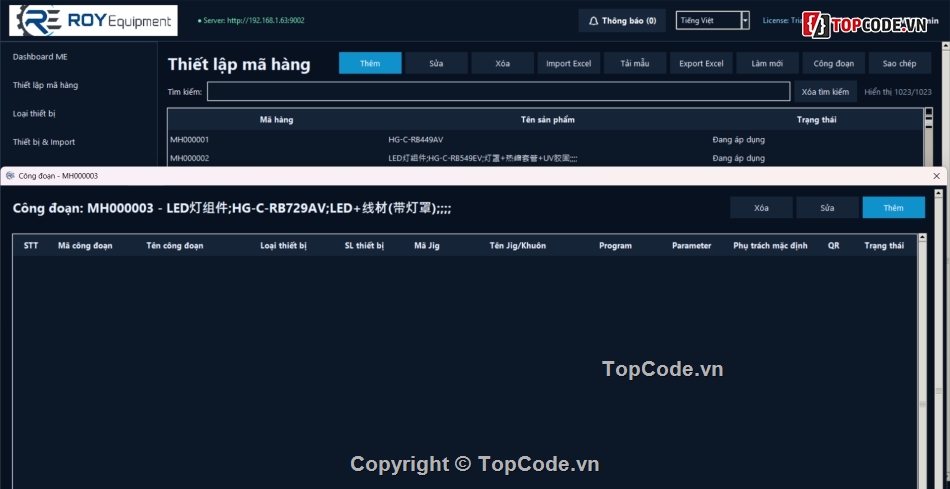
Task: Sort by Mã công đoạn column header
Action: tap(85, 245)
